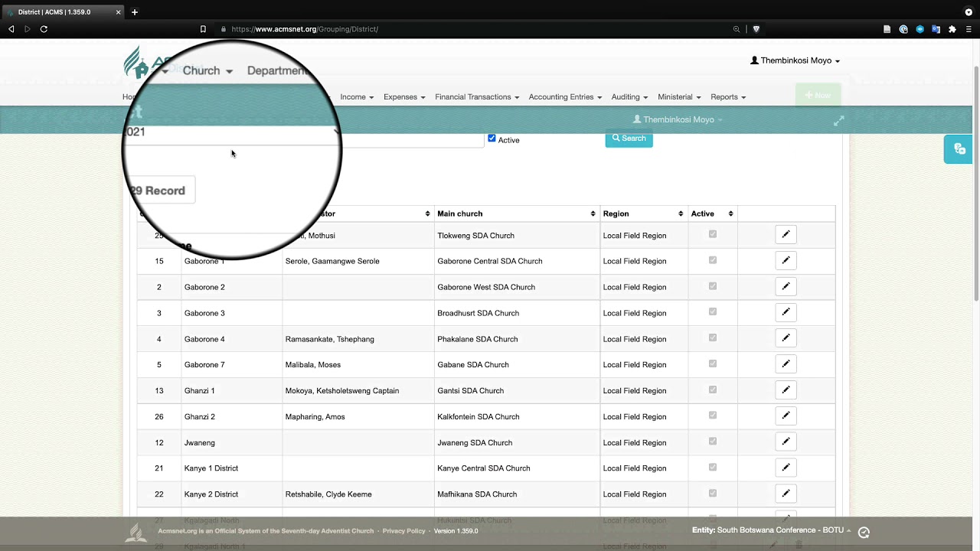Screen dimensions: 980x551
Task: Reload the page
Action: (44, 29)
